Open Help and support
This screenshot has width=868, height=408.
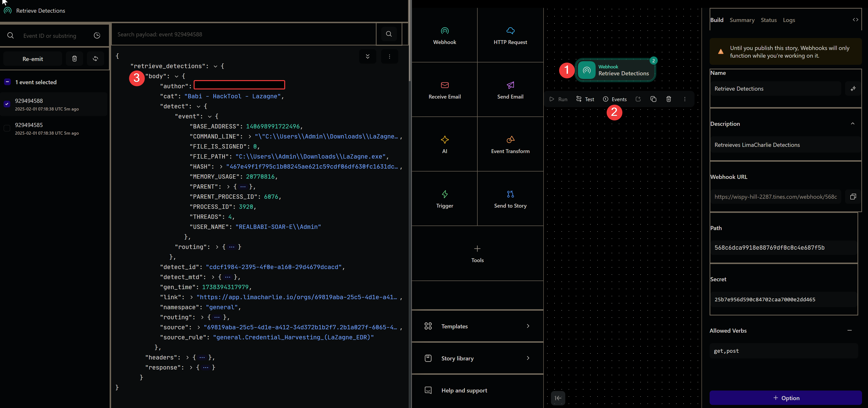[477, 390]
